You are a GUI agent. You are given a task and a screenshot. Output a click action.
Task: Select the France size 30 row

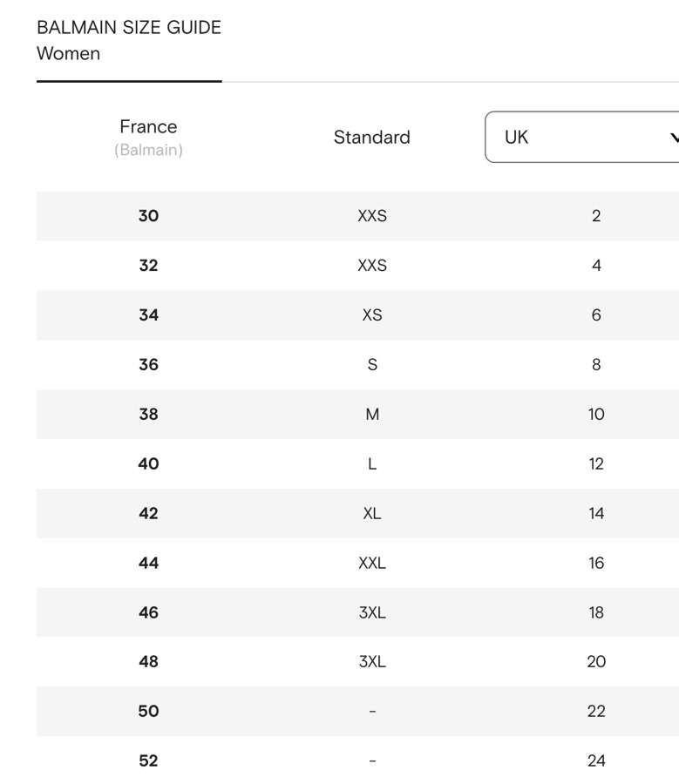pos(148,215)
